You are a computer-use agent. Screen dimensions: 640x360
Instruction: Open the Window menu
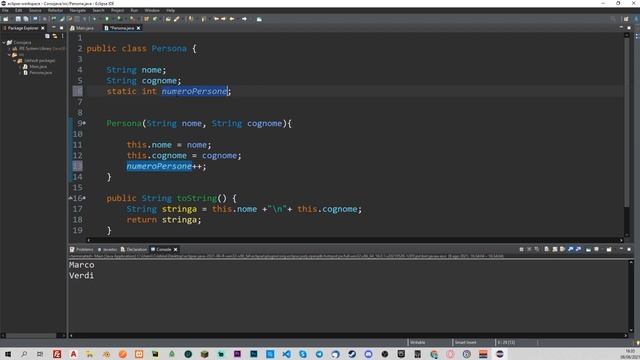(152, 10)
